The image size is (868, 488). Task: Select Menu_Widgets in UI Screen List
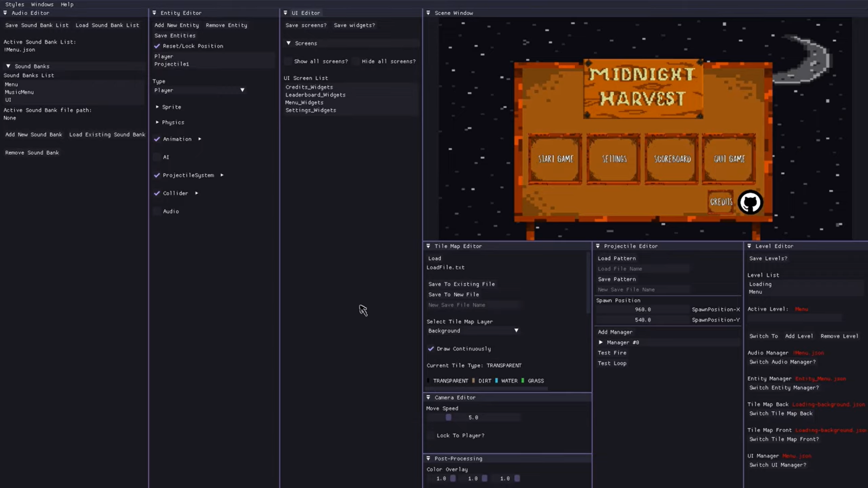coord(304,103)
